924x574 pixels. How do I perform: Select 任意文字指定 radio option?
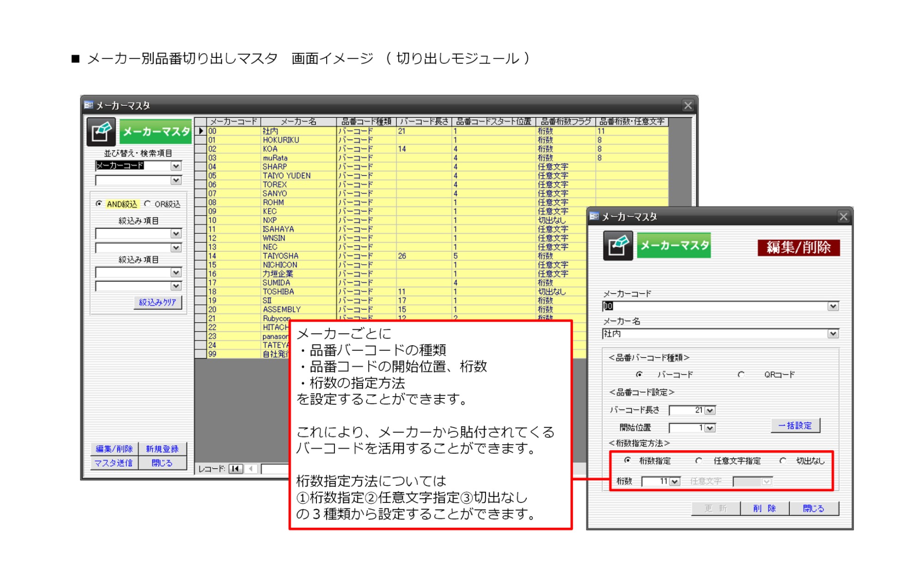[699, 460]
